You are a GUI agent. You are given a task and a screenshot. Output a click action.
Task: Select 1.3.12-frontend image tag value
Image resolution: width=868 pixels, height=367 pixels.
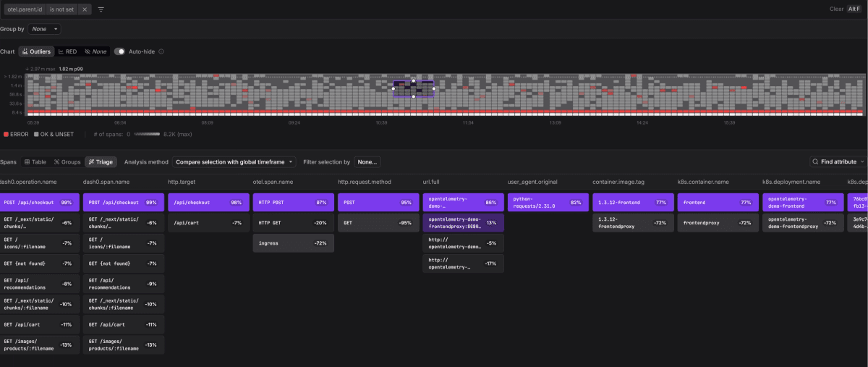point(633,203)
